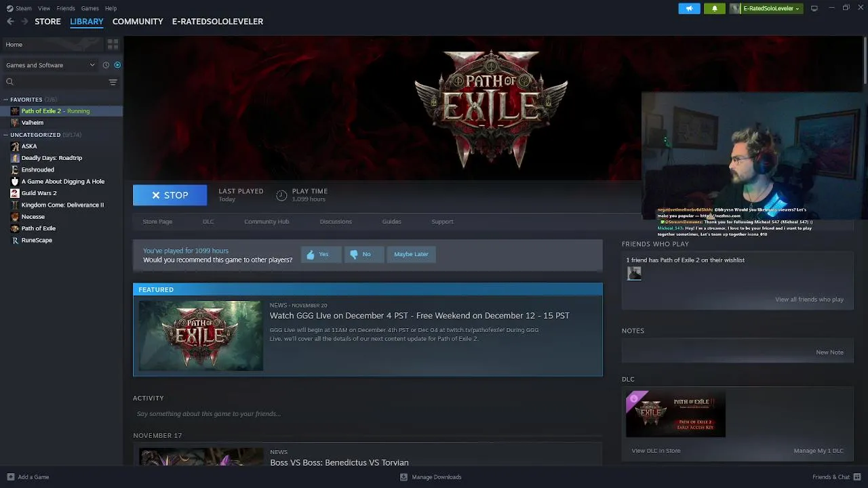Viewport: 868px width, 488px height.
Task: Click the friend avatar with wishlist
Action: click(634, 273)
